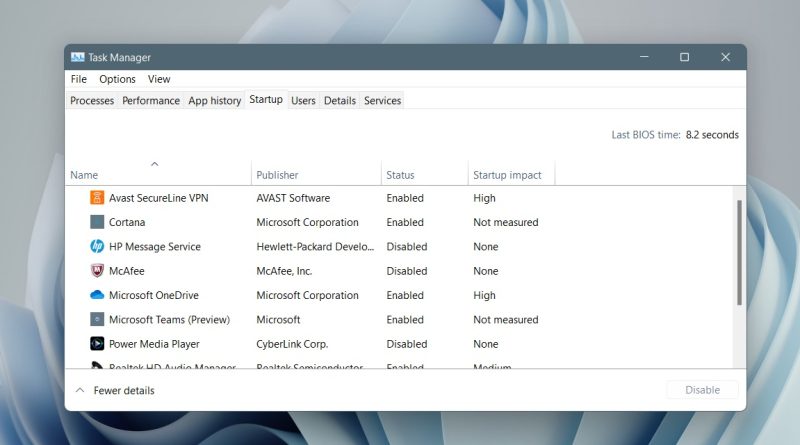The height and width of the screenshot is (445, 800).
Task: Click High impact value for Avast row
Action: point(484,198)
